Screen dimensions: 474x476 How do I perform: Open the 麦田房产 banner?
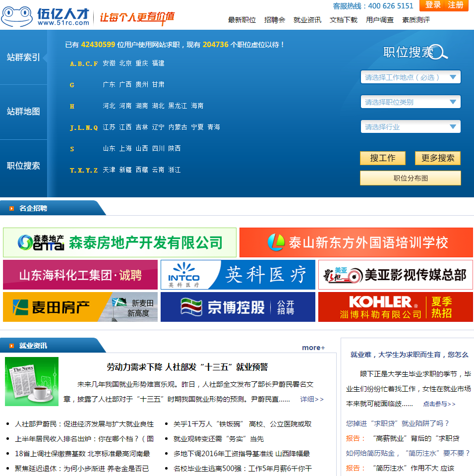(x=80, y=307)
